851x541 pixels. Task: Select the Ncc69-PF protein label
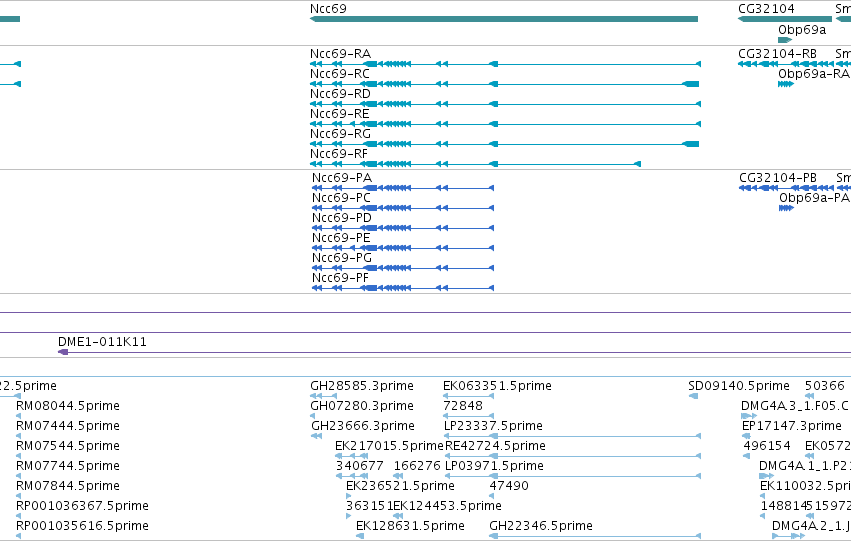[x=340, y=278]
